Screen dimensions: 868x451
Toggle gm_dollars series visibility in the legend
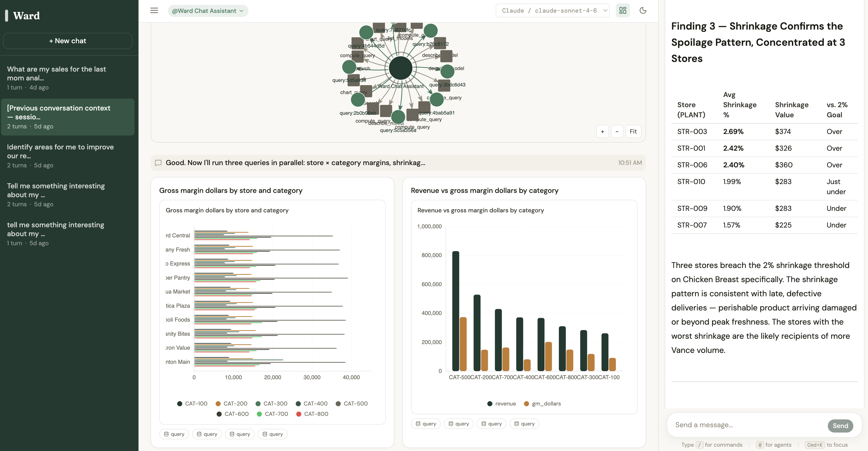pyautogui.click(x=542, y=403)
